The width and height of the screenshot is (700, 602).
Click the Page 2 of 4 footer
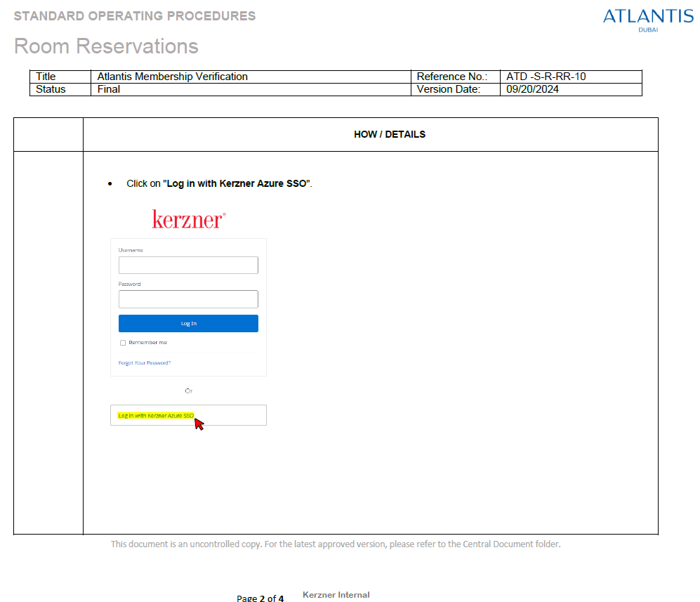click(x=260, y=598)
